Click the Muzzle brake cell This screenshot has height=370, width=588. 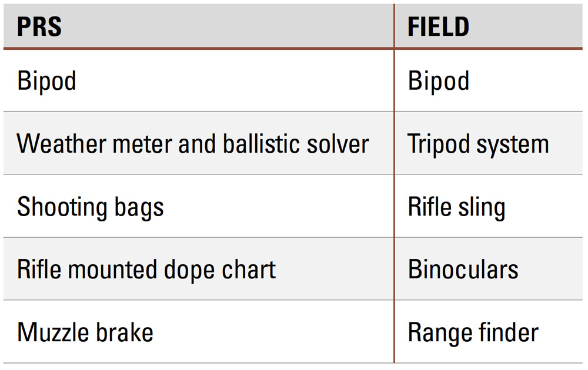199,332
